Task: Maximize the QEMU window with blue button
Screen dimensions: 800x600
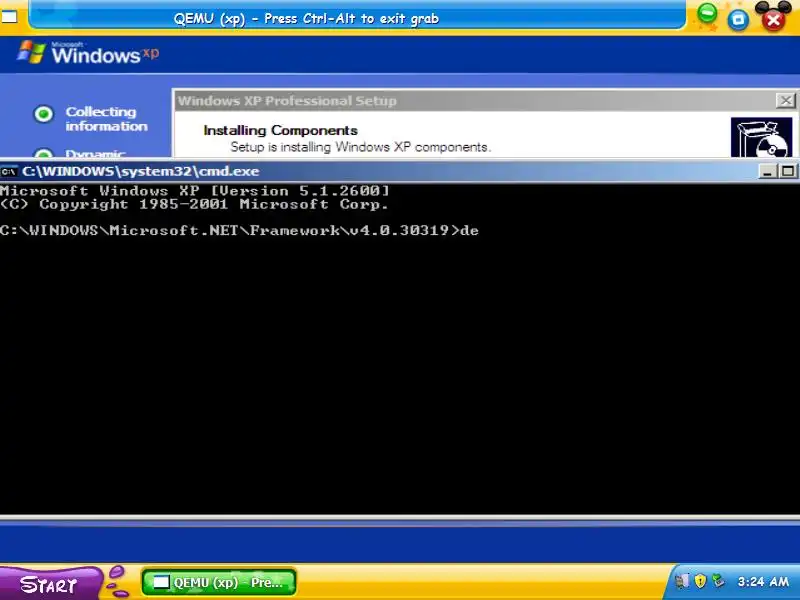Action: coord(738,20)
